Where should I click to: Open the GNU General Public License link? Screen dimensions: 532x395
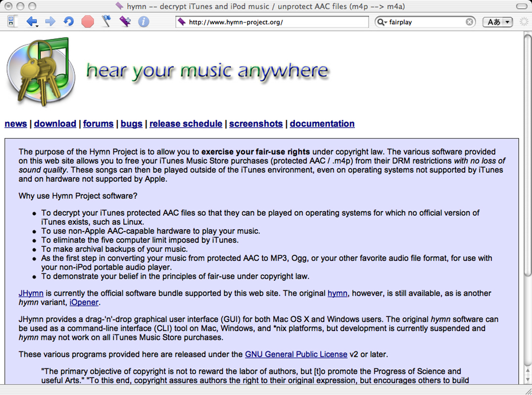[296, 354]
